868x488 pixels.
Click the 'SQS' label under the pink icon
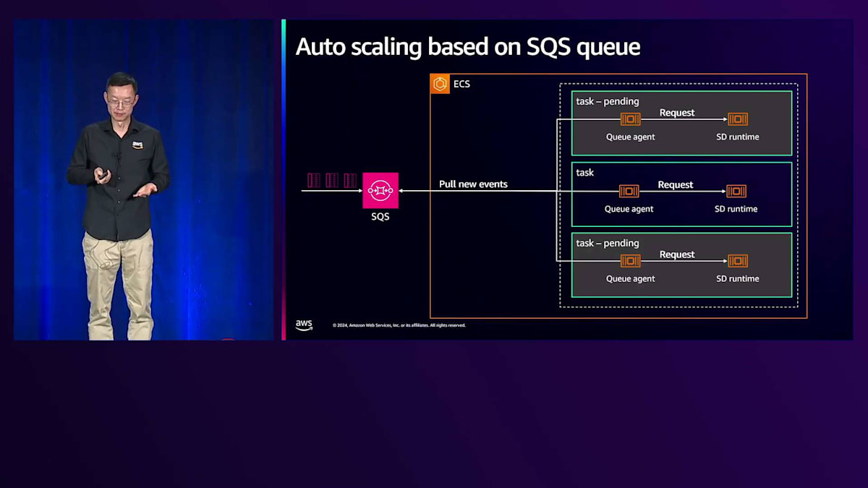[x=380, y=216]
